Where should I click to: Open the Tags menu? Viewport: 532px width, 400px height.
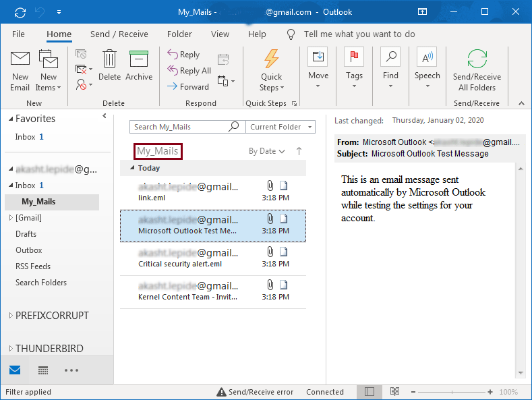(x=354, y=68)
